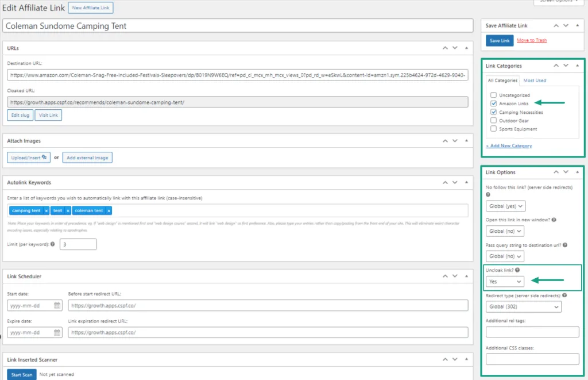Move Link Categories box down

tap(566, 66)
